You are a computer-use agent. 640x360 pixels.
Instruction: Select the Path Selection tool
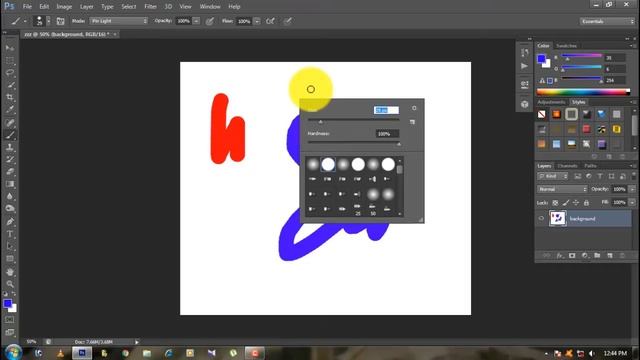pos(10,246)
